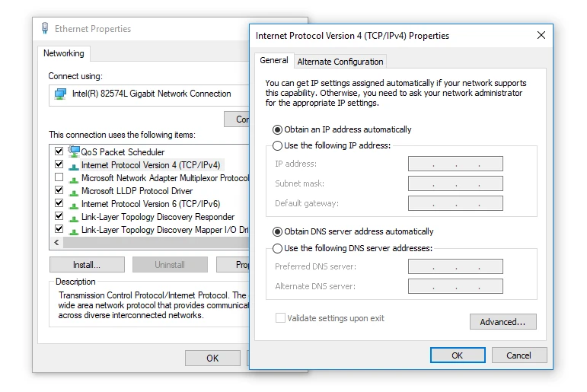Screen dimensions: 587x392
Task: Click the QoS Packet Scheduler icon
Action: click(73, 151)
